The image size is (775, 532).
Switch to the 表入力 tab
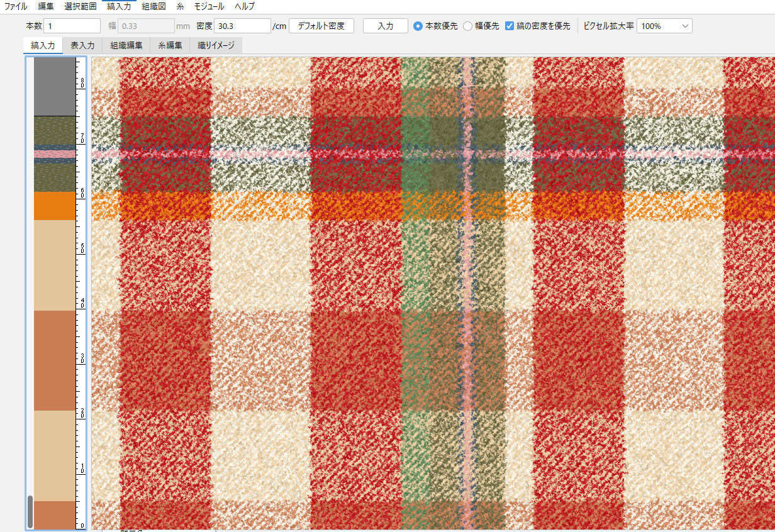[x=82, y=45]
